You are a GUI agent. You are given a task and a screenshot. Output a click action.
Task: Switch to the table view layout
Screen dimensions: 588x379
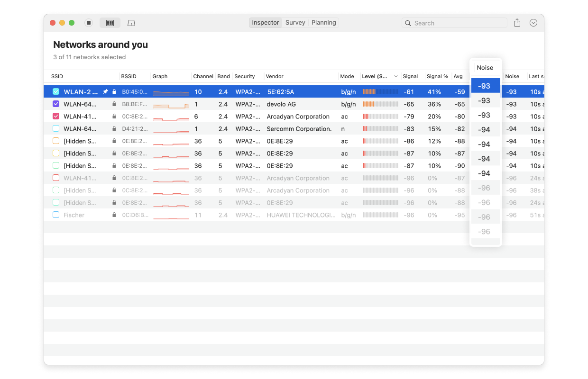(110, 22)
